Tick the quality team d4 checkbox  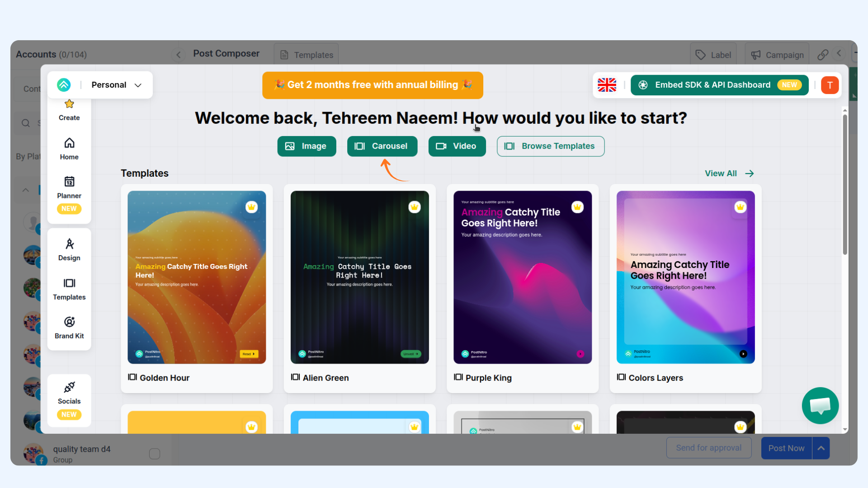[x=155, y=454]
